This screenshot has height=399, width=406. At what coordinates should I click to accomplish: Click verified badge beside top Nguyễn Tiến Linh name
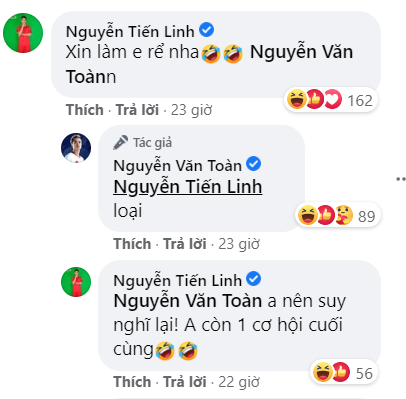coord(207,30)
